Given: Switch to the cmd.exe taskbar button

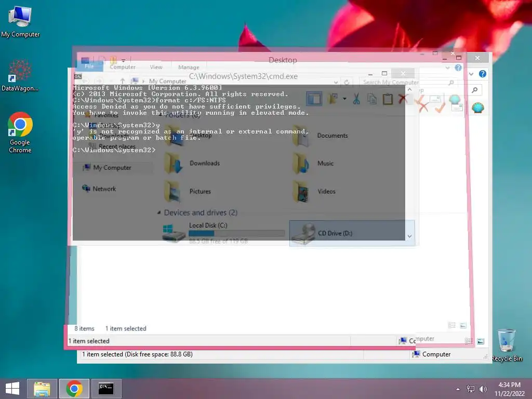Looking at the screenshot, I should (106, 389).
